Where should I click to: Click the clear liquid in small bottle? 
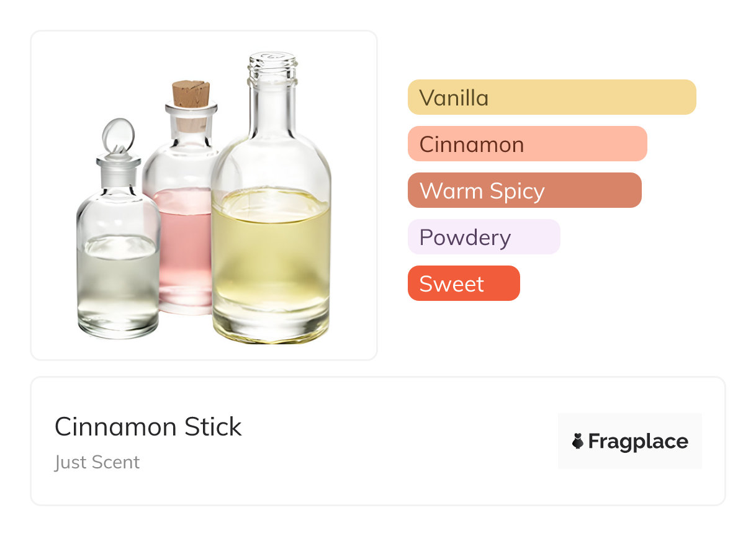click(118, 285)
